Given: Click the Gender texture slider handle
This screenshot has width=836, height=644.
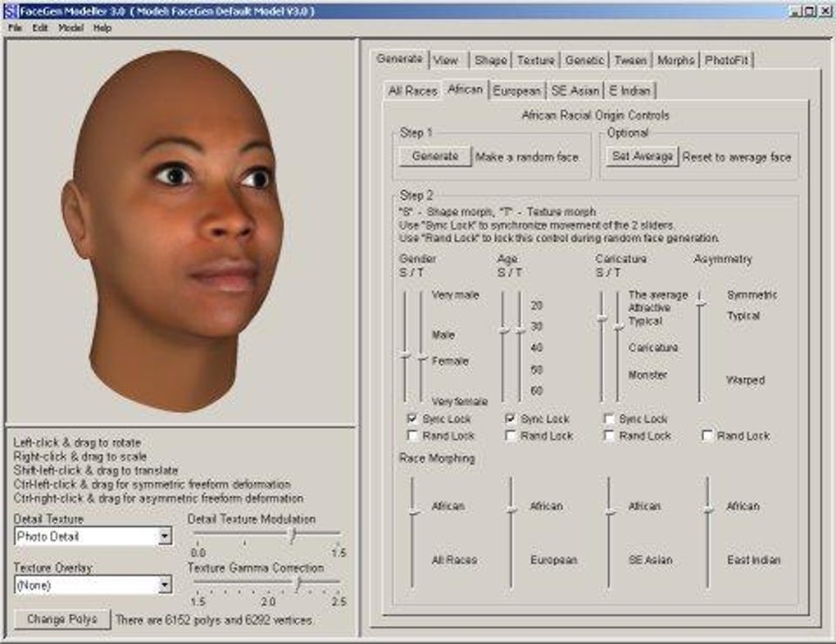Looking at the screenshot, I should [422, 359].
